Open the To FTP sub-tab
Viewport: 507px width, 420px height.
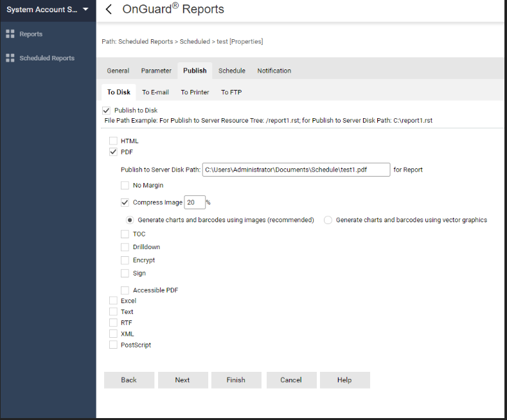coord(231,92)
